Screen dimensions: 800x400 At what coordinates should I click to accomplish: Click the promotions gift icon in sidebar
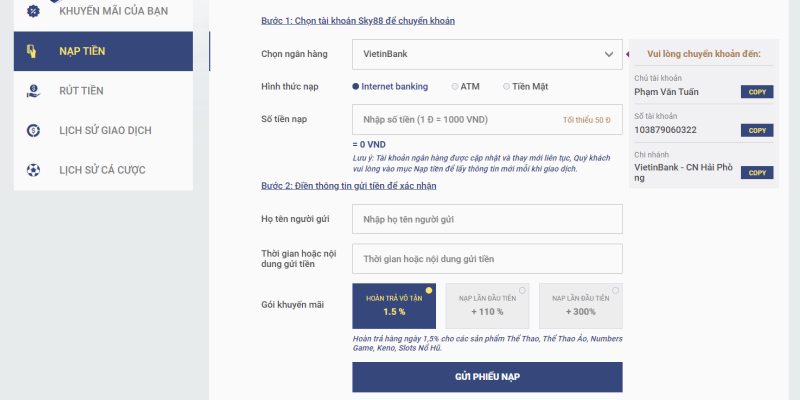[33, 11]
